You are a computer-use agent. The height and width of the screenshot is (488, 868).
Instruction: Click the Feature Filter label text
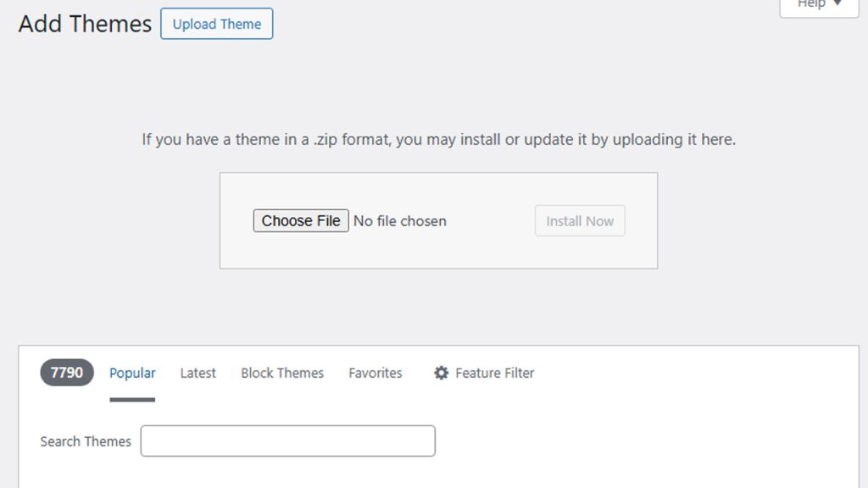coord(494,373)
